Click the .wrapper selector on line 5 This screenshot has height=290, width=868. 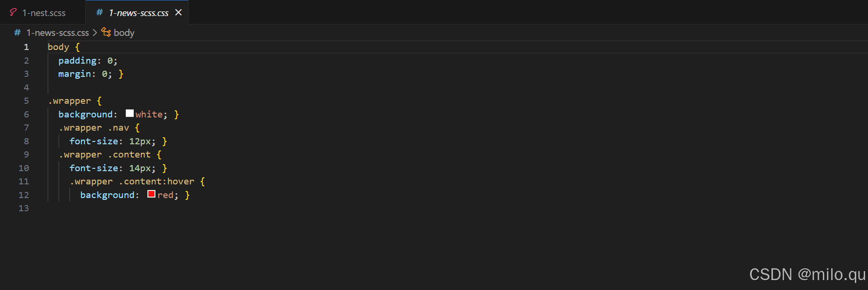tap(69, 101)
